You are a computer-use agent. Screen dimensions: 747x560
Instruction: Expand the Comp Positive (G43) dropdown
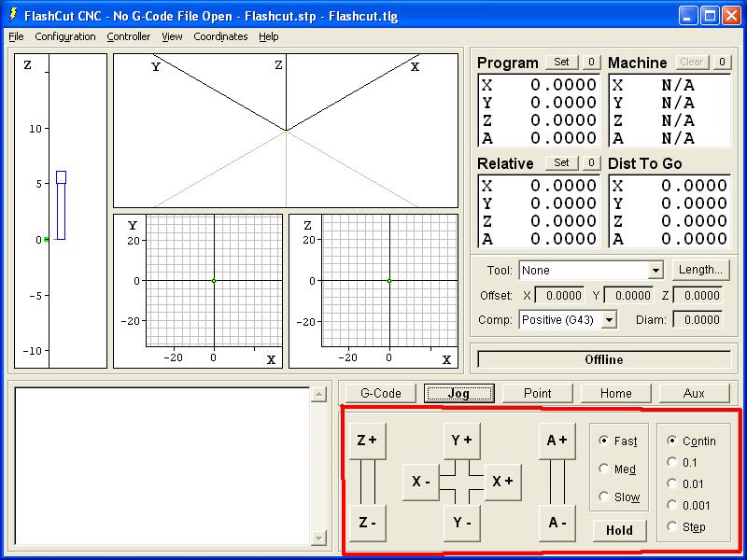coord(609,320)
